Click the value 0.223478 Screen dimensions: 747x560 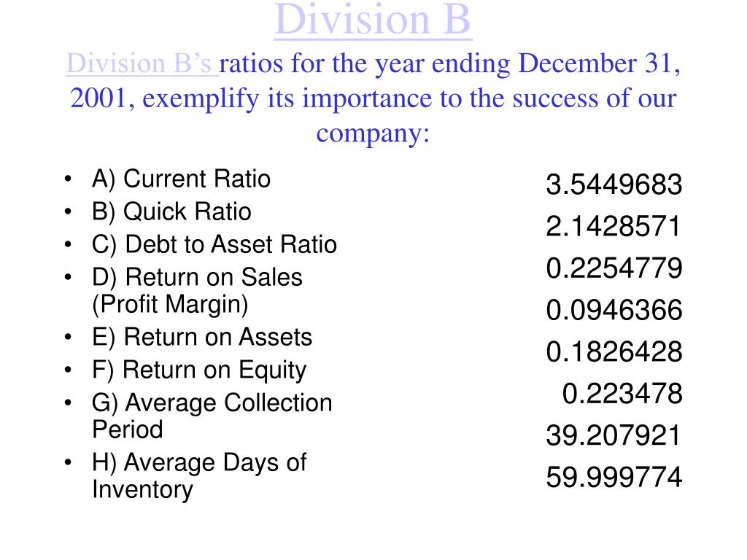tap(622, 394)
